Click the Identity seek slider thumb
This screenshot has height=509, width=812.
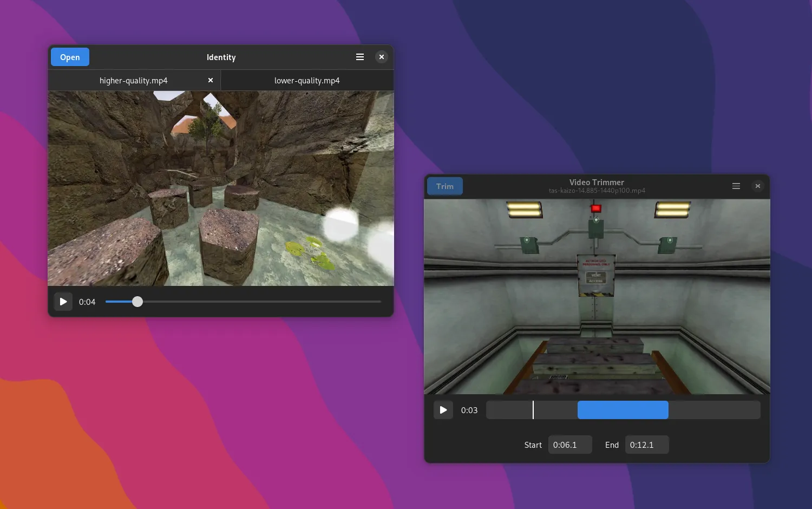point(137,302)
